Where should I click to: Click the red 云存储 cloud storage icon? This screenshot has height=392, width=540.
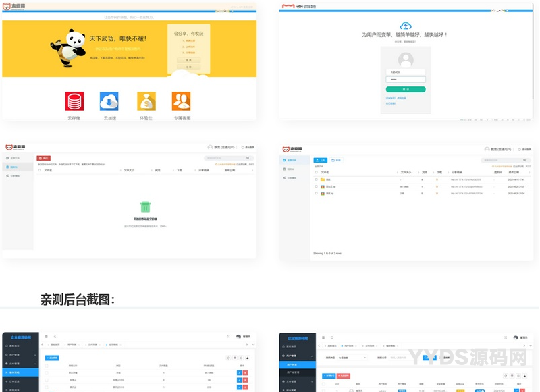[x=74, y=101]
